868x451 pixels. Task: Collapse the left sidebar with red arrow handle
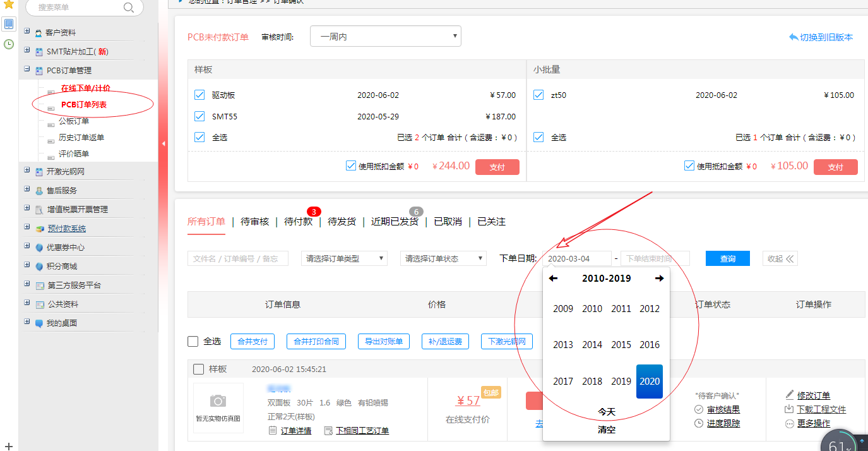[x=163, y=144]
